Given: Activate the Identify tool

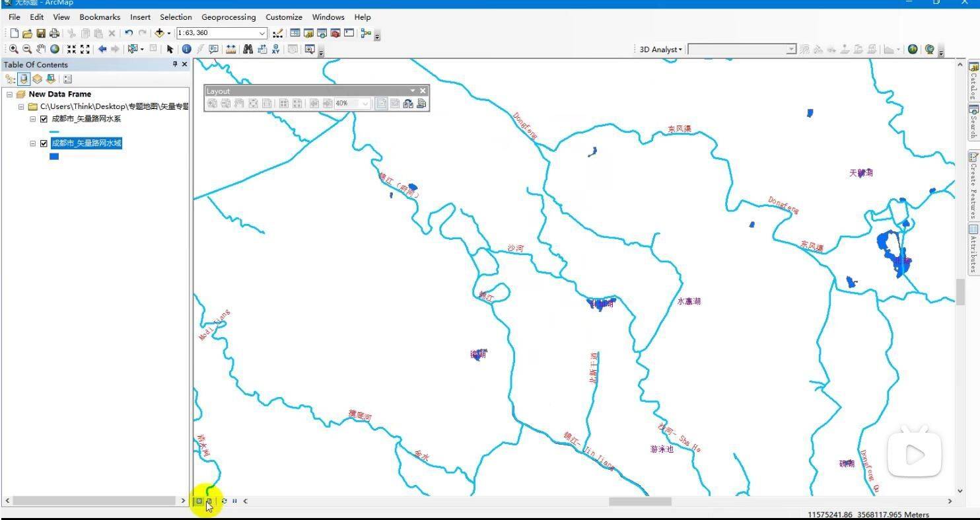Looking at the screenshot, I should point(187,49).
